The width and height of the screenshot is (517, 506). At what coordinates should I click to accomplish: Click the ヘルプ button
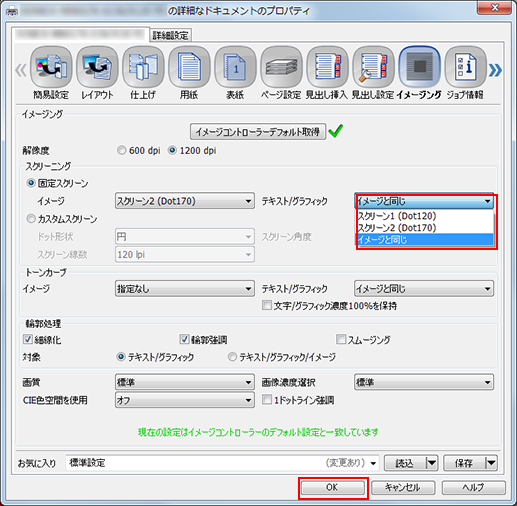point(474,488)
